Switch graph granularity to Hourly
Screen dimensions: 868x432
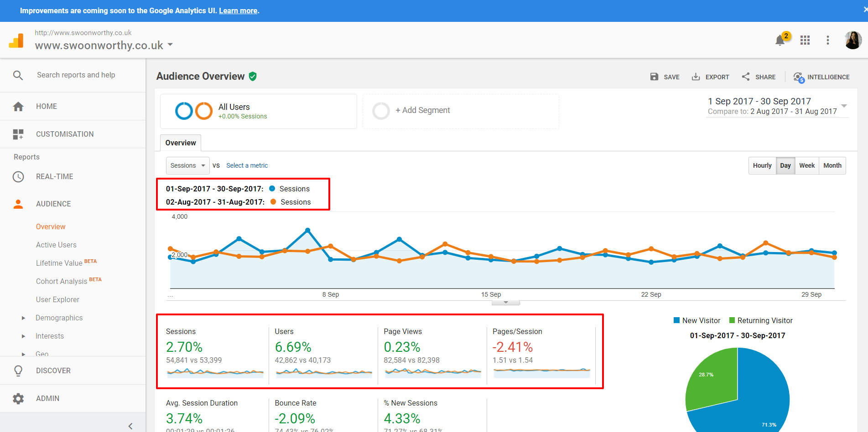coord(762,165)
